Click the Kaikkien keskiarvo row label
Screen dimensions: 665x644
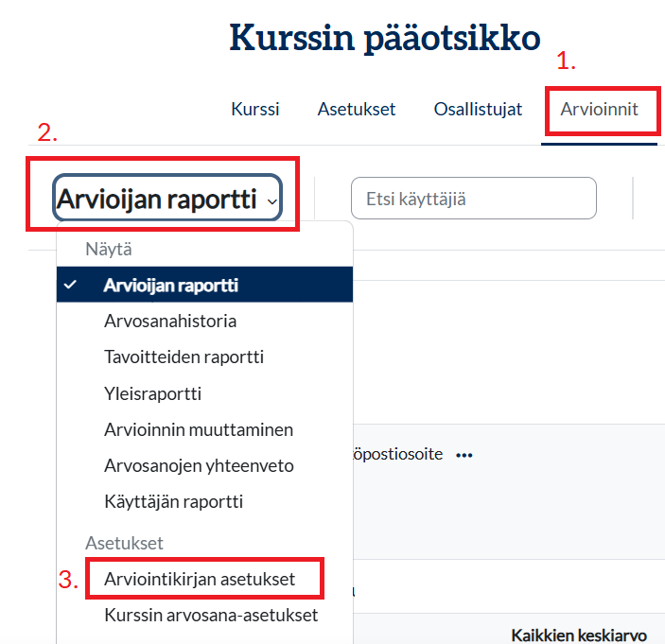coord(578,634)
